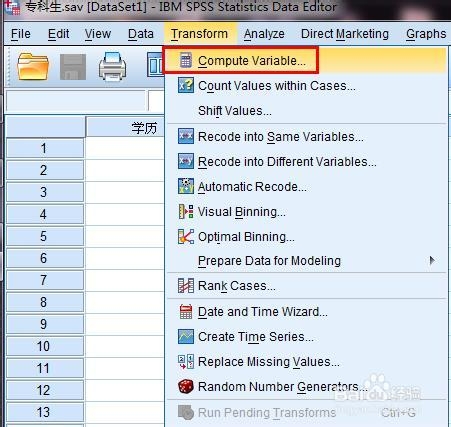Screen dimensions: 451x427
Task: Open the Data menu
Action: [x=141, y=34]
